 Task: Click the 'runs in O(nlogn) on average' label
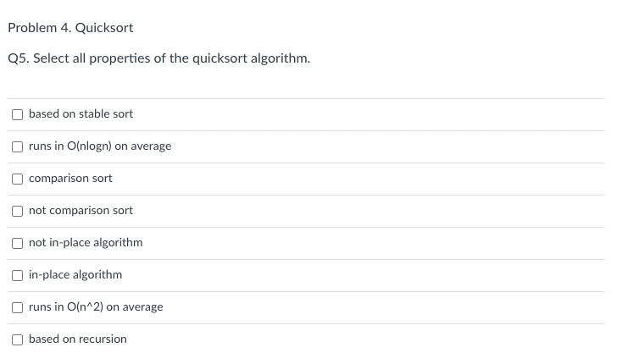tap(100, 146)
